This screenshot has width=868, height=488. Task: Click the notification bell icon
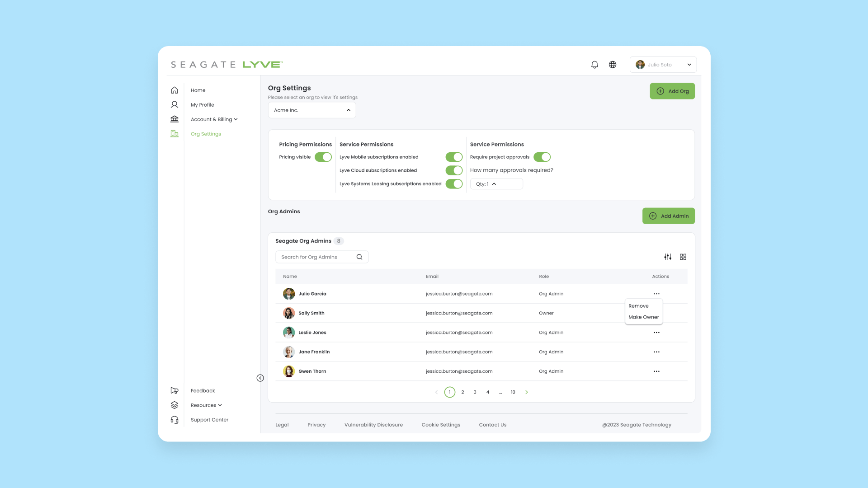click(x=594, y=64)
